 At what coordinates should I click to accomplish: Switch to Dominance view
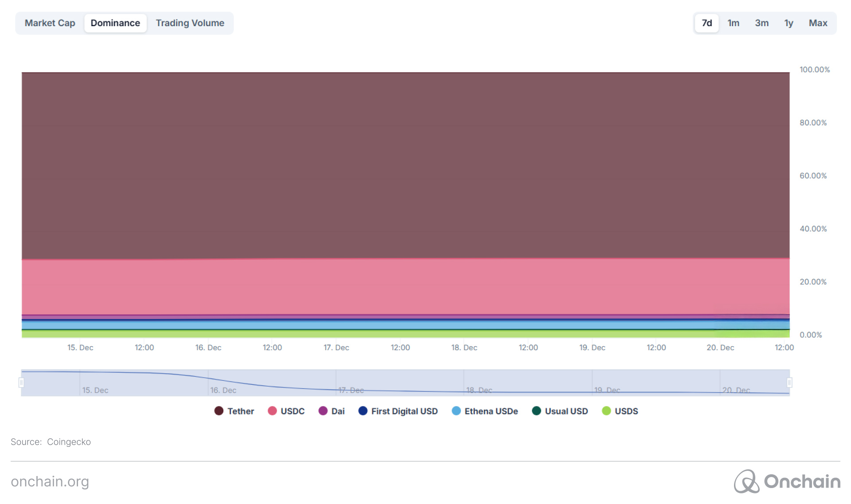click(115, 22)
